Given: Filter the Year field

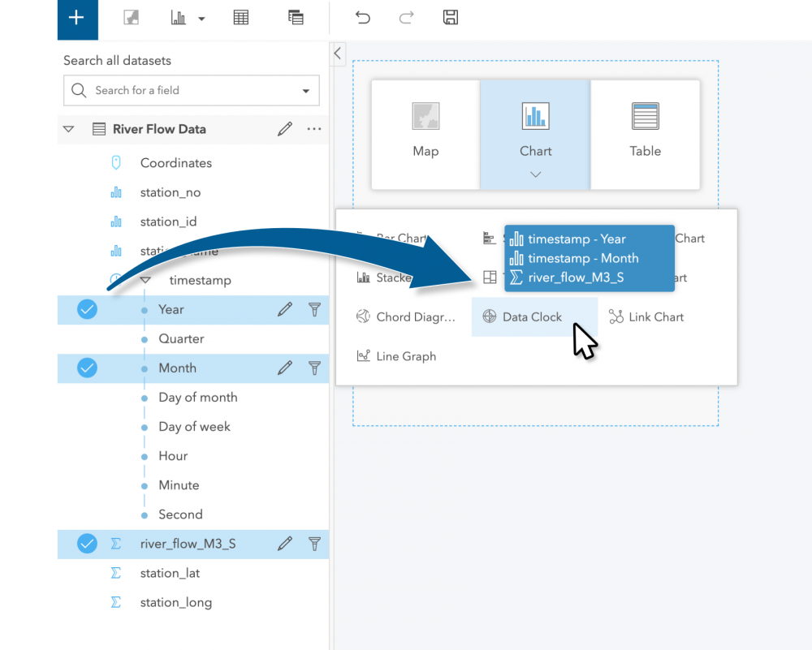Looking at the screenshot, I should (314, 309).
